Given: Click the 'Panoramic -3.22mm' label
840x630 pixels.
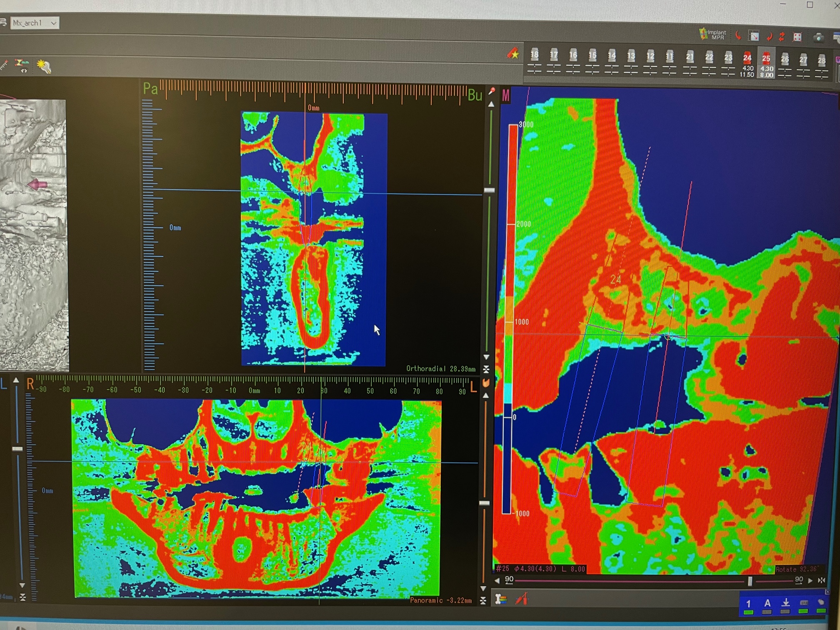Looking at the screenshot, I should click(440, 600).
